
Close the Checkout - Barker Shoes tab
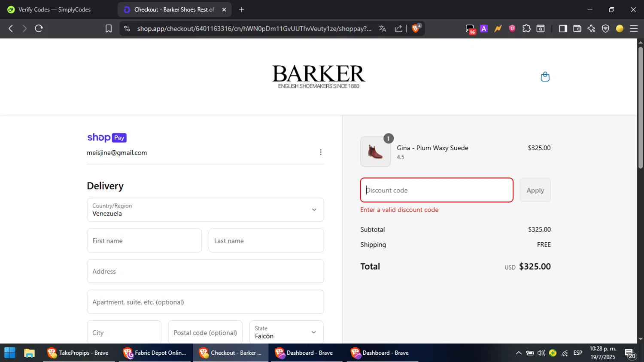pos(224,9)
